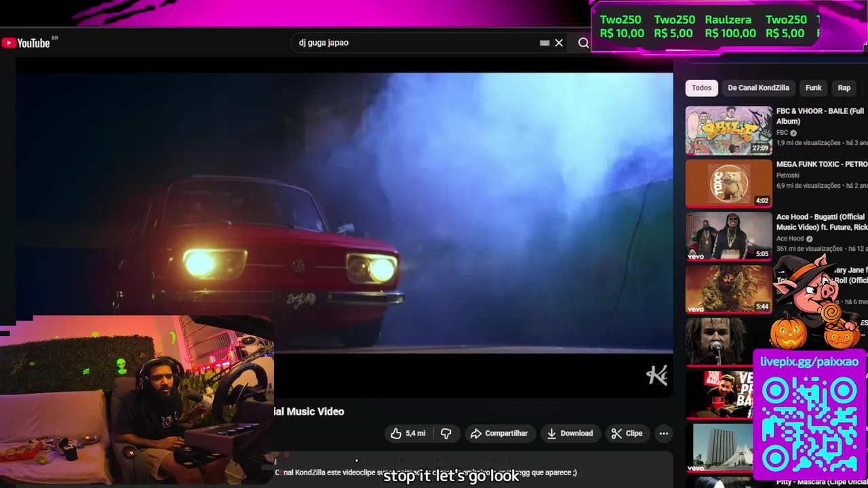This screenshot has width=868, height=488.
Task: Open the Ace Hood channel name
Action: click(x=790, y=239)
